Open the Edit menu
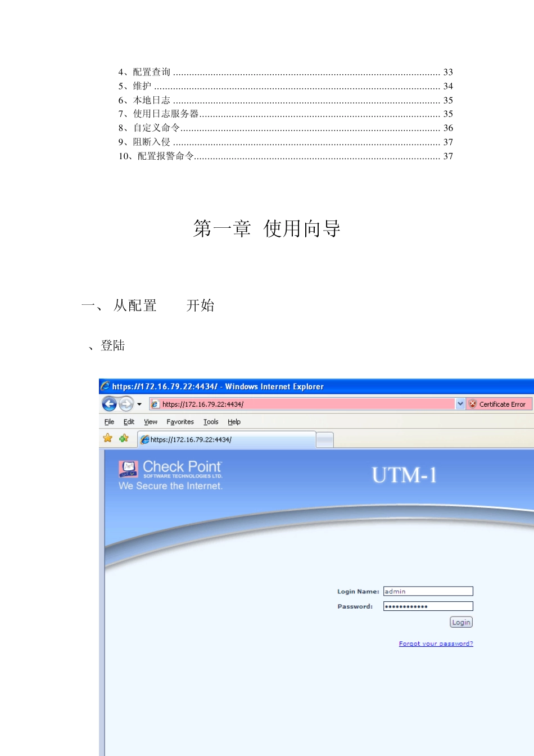The image size is (534, 756). click(x=129, y=422)
